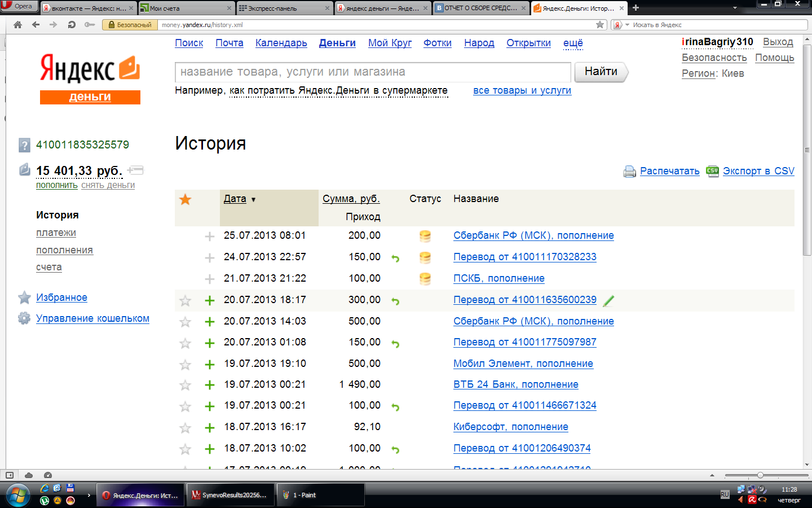Click the Избранное sidebar star icon

[x=24, y=297]
